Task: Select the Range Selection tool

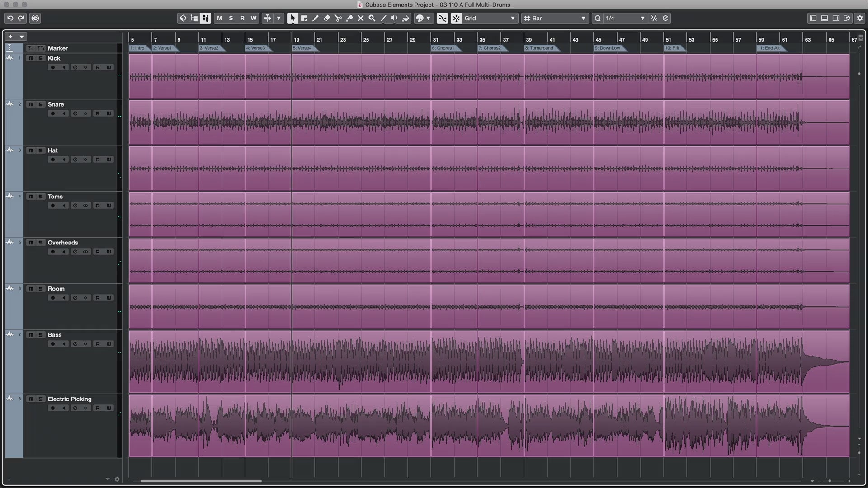Action: point(304,18)
